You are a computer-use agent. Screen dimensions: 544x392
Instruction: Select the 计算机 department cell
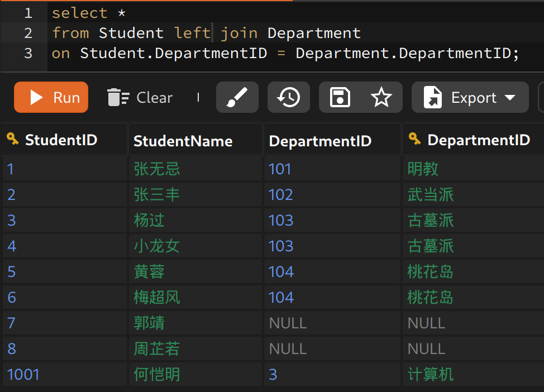(x=430, y=374)
